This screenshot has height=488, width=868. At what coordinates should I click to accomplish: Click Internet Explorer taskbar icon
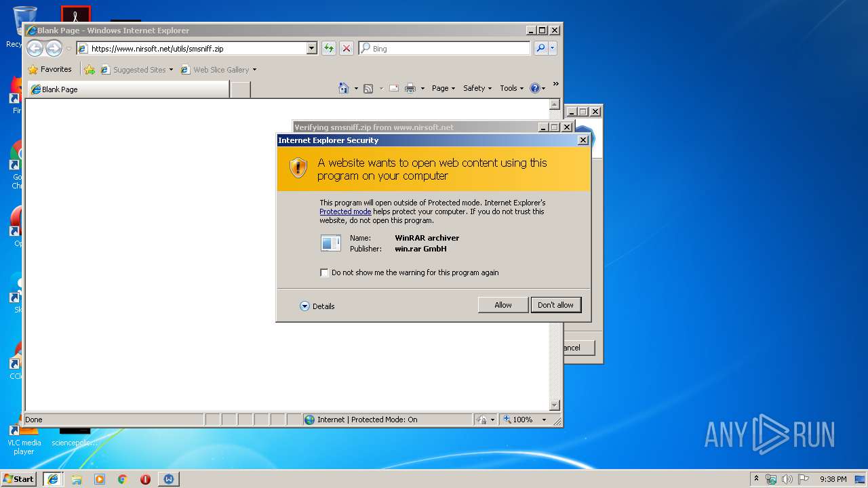(x=53, y=479)
